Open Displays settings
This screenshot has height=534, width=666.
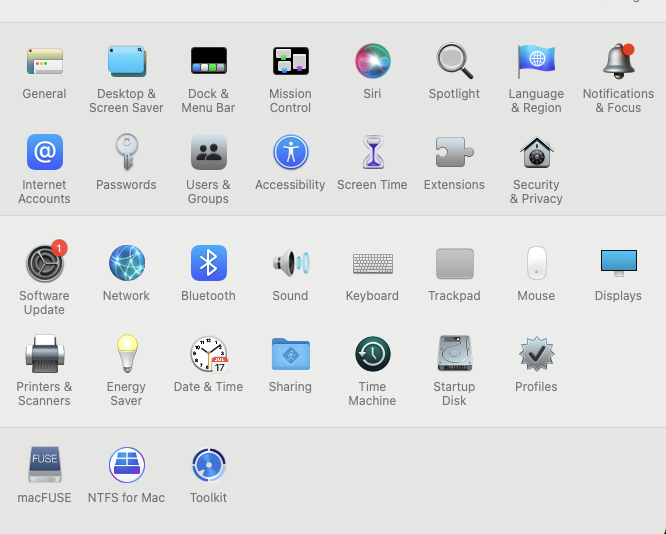point(618,263)
